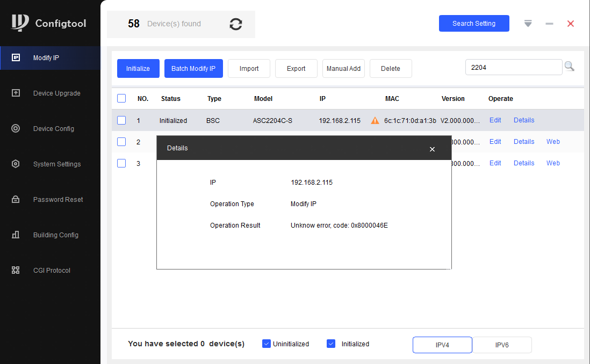590x364 pixels.
Task: Open Device Config in the sidebar
Action: (x=53, y=129)
